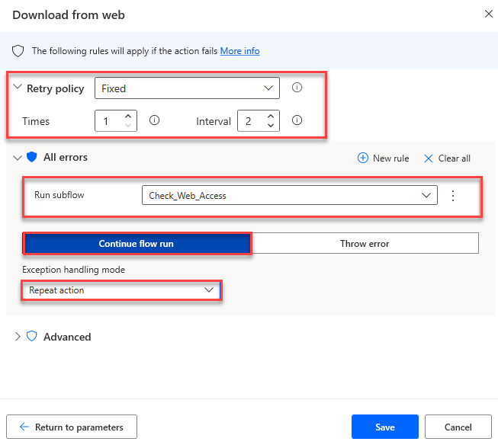Image resolution: width=498 pixels, height=448 pixels.
Task: Increase the Interval value with up arrow
Action: pos(271,116)
